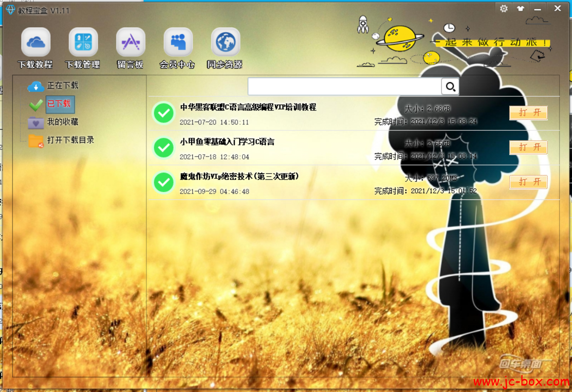The width and height of the screenshot is (572, 392).
Task: Click the 下载管理 toolbar icon
Action: click(83, 42)
